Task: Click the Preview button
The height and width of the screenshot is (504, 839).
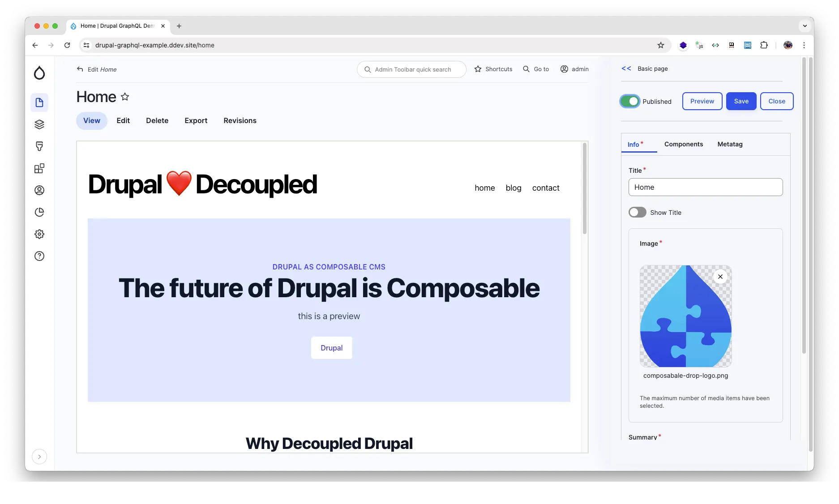Action: [x=702, y=101]
